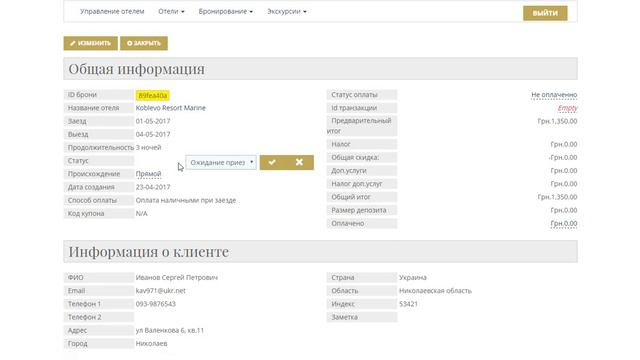Click payment method 'Оплата наличными при заезде'
The height and width of the screenshot is (360, 640).
click(x=186, y=200)
